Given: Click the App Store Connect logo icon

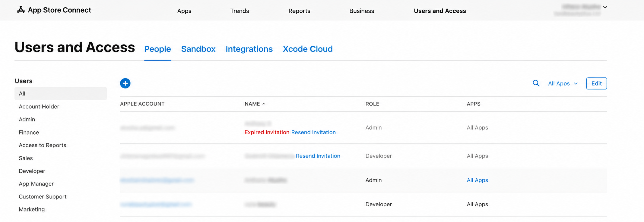Looking at the screenshot, I should (21, 10).
